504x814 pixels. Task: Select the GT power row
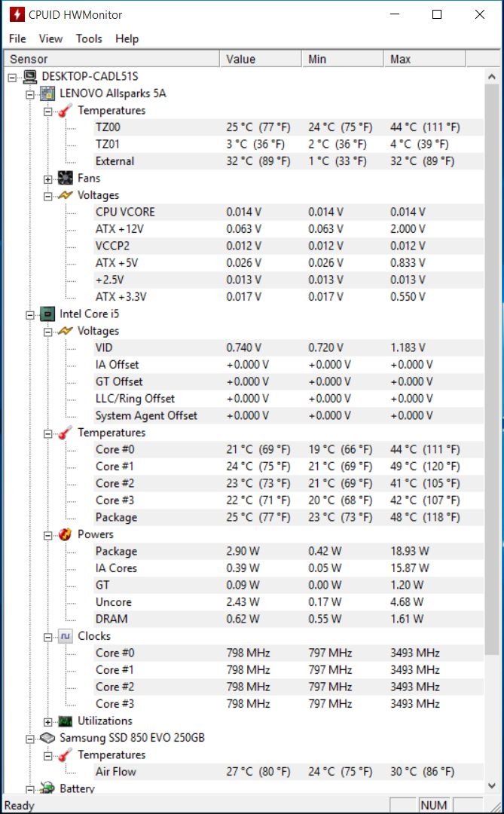point(288,585)
